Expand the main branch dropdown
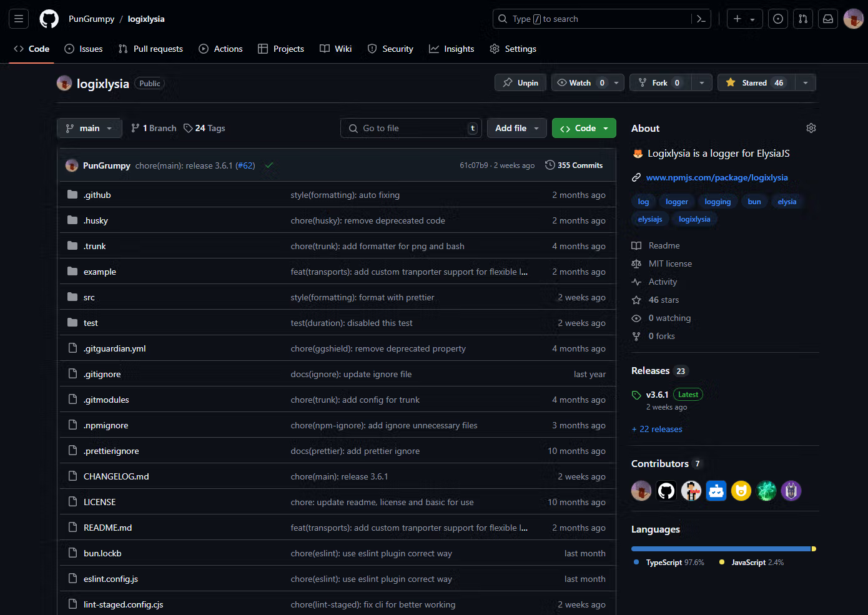The height and width of the screenshot is (615, 868). [89, 128]
